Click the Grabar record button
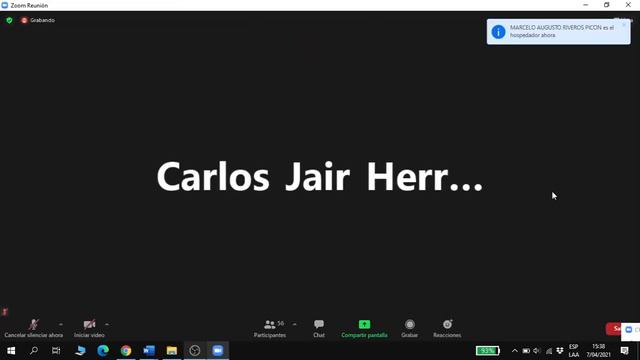This screenshot has height=360, width=640. (x=409, y=329)
